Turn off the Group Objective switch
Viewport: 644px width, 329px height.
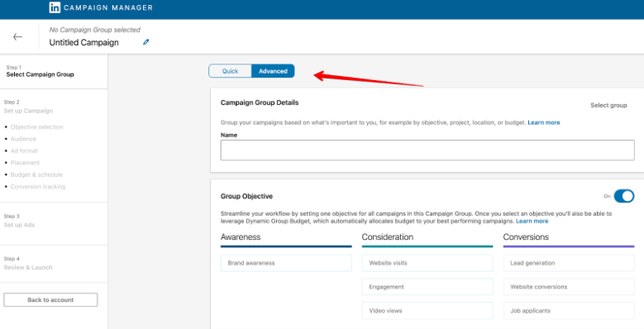(x=624, y=196)
